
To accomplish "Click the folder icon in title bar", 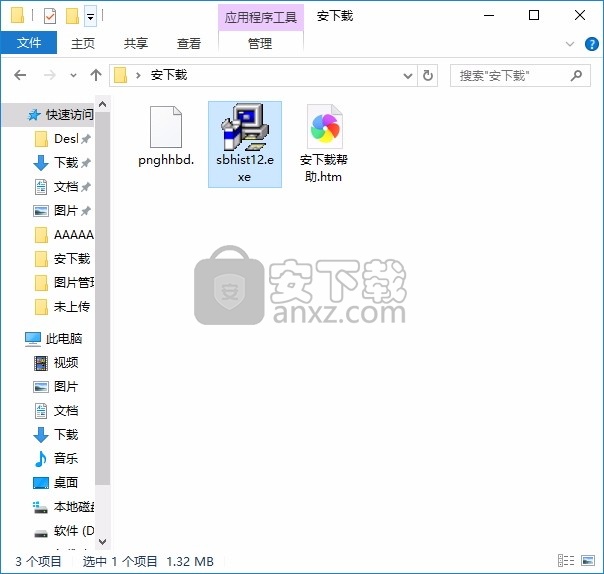I will [17, 15].
